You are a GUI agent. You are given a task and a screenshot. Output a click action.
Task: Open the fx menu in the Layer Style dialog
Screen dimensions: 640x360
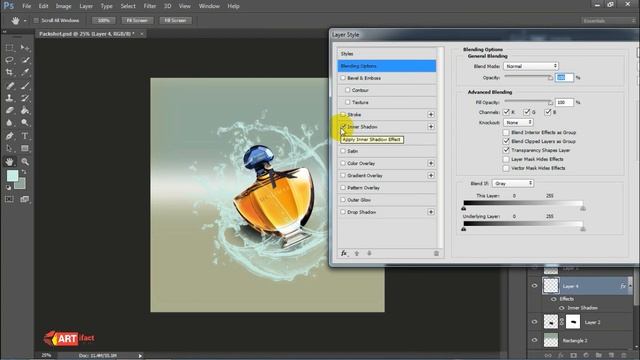(x=344, y=253)
